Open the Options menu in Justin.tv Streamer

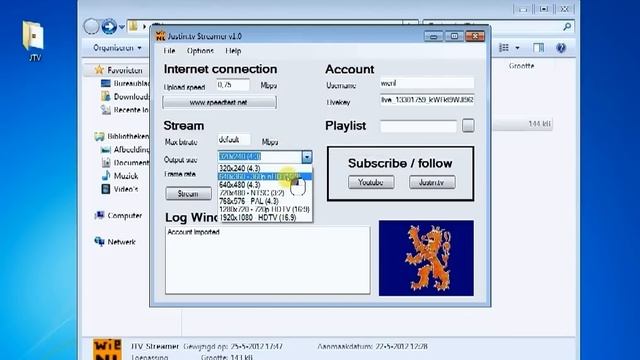(x=200, y=51)
